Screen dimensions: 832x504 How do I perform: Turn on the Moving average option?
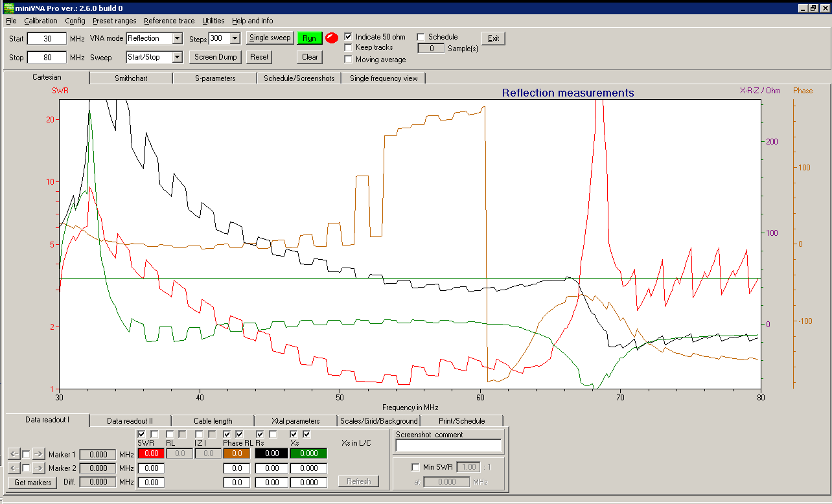[349, 60]
